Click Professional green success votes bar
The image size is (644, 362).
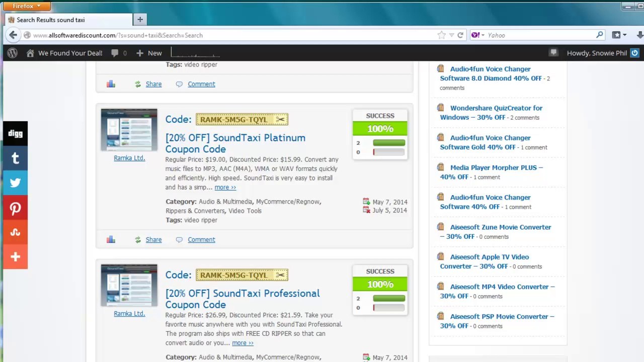(389, 298)
